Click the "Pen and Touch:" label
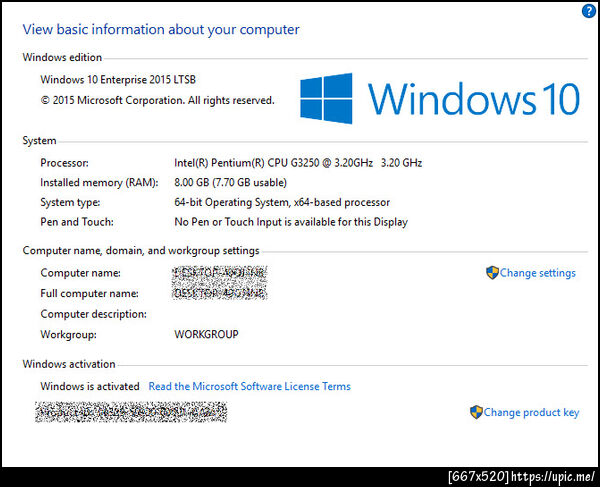 point(77,222)
